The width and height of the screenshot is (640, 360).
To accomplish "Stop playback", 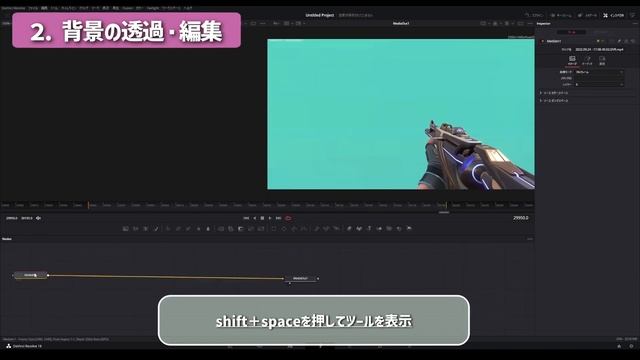I will pyautogui.click(x=262, y=218).
